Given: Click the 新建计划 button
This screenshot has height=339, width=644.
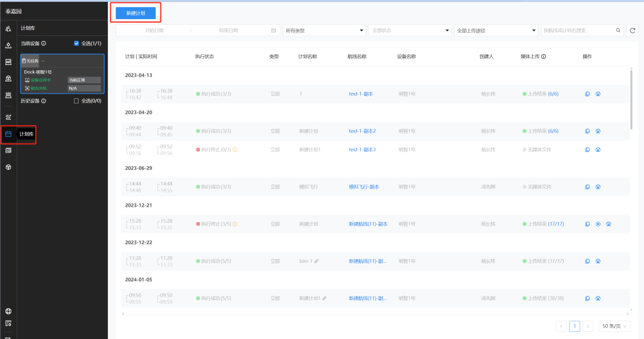Looking at the screenshot, I should pos(135,13).
